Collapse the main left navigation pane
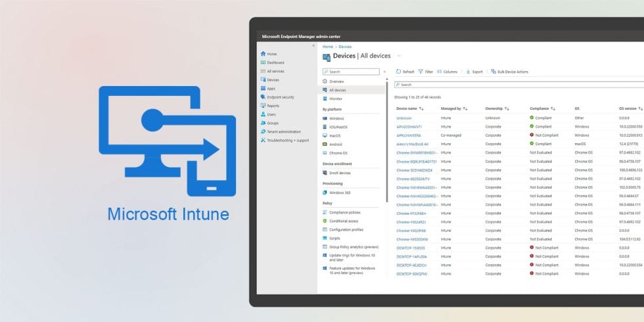 click(313, 46)
